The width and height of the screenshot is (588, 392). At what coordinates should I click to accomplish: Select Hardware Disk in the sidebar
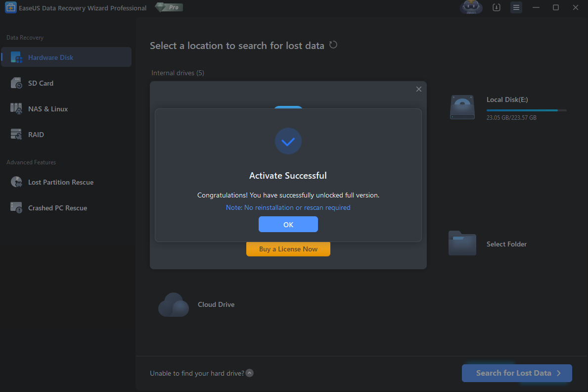(x=66, y=57)
